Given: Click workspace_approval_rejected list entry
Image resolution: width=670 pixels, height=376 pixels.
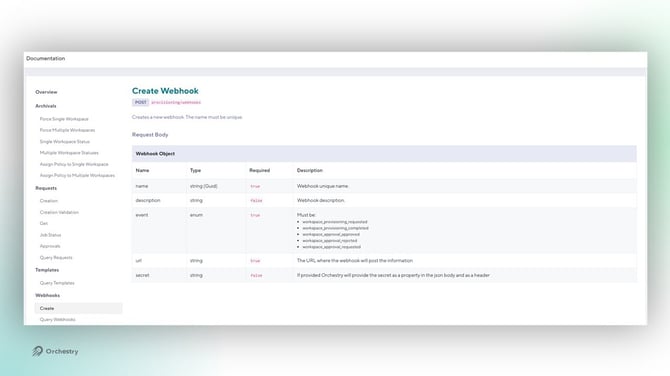Looking at the screenshot, I should (330, 241).
